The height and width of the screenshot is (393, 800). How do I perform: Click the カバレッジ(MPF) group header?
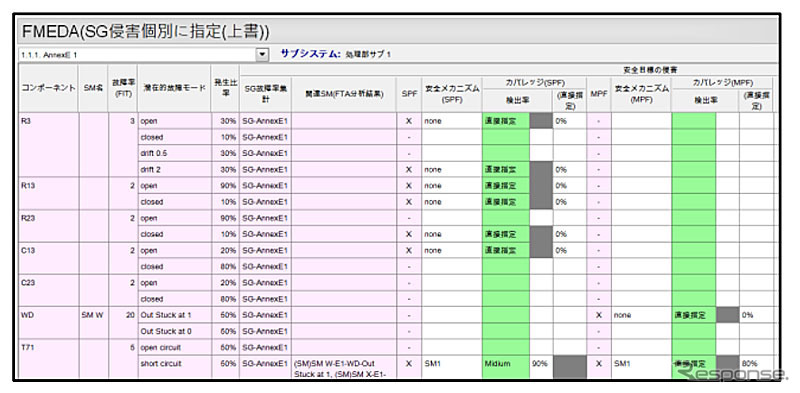[x=722, y=82]
